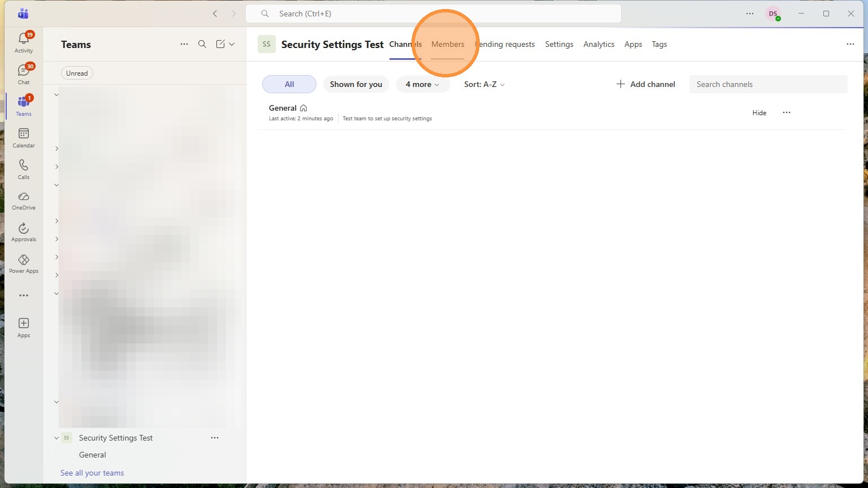This screenshot has width=868, height=488.
Task: Select the All channels filter
Action: click(289, 84)
